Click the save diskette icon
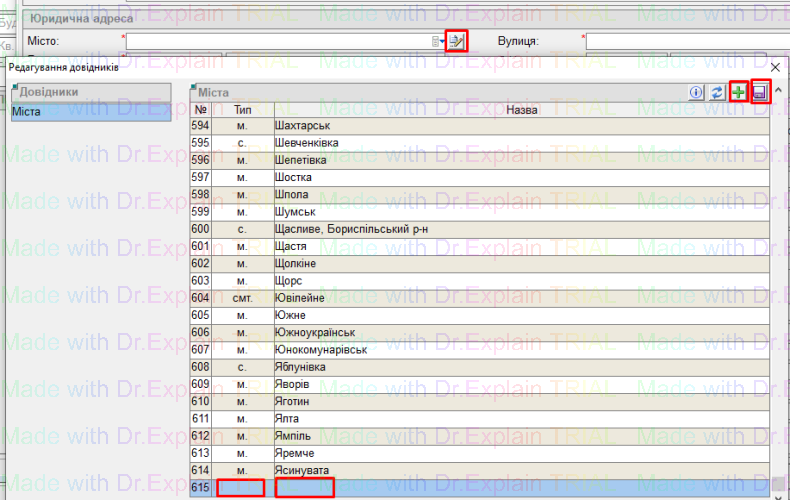 coord(760,92)
